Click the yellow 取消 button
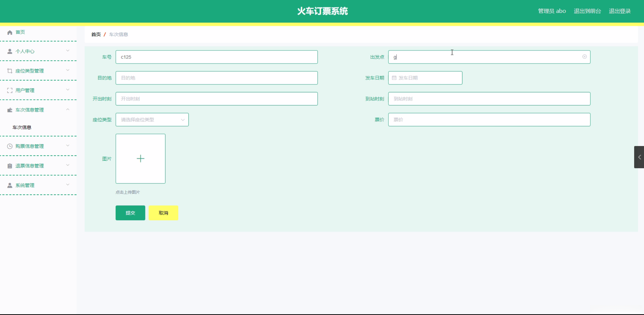 (163, 213)
